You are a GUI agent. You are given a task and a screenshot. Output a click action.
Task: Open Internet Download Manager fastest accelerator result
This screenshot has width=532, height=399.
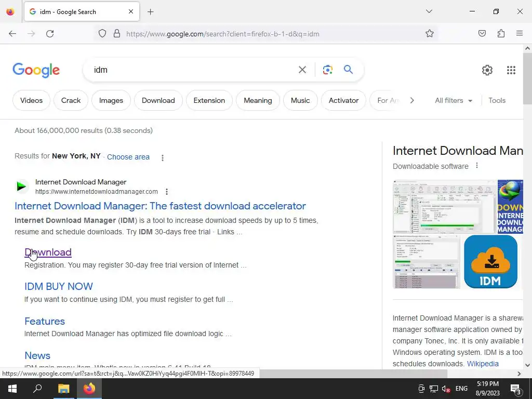[160, 206]
